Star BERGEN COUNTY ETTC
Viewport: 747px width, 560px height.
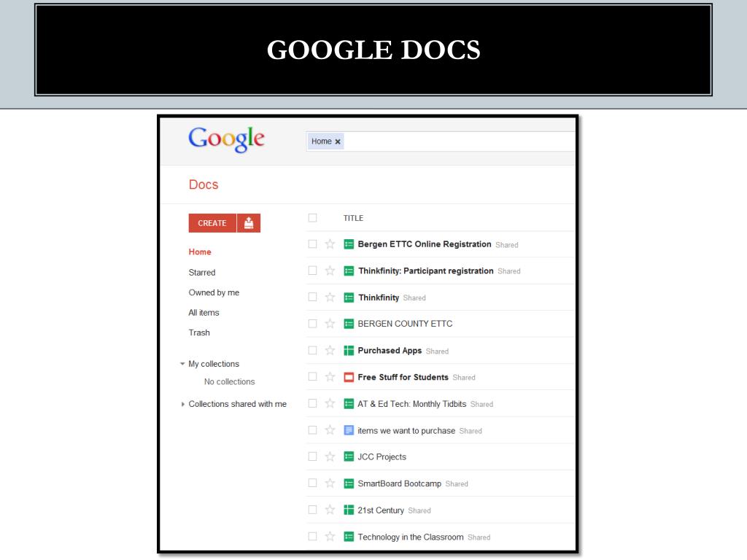pos(330,324)
